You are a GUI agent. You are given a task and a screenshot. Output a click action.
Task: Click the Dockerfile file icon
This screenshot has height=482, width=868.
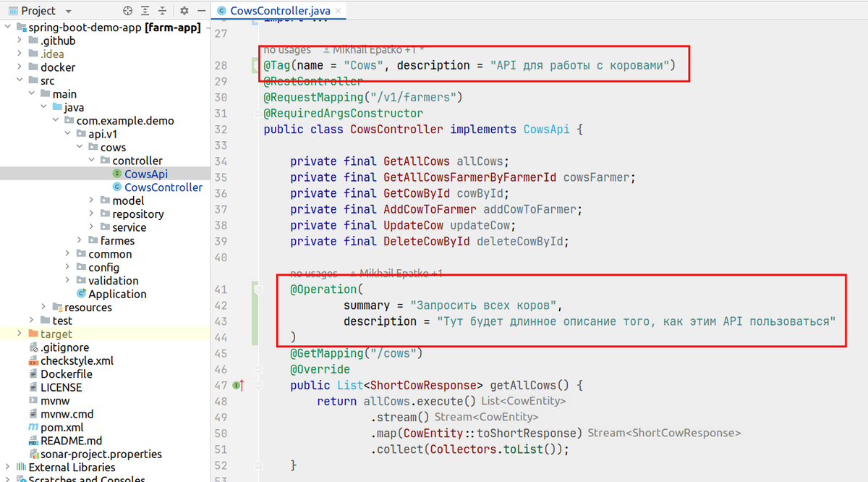click(x=33, y=374)
